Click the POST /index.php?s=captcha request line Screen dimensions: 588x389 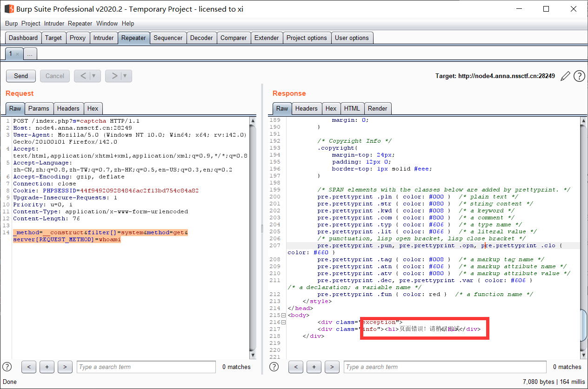tap(76, 121)
